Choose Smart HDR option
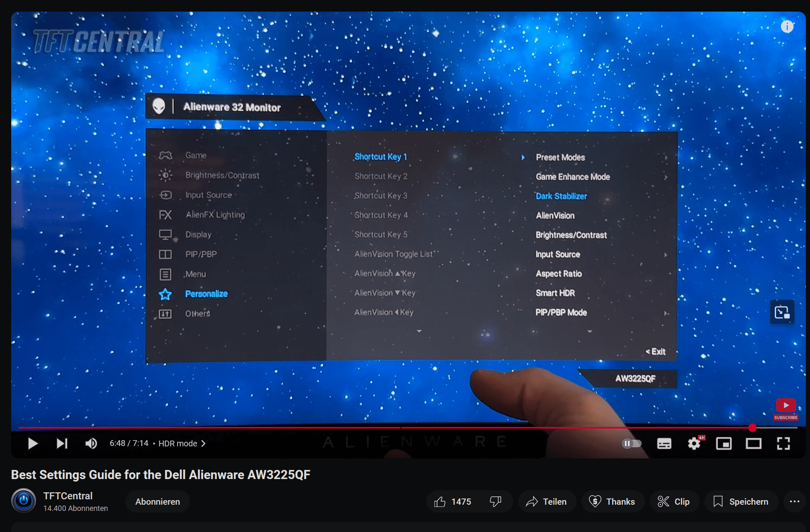Screen dimensions: 810x532 555,293
